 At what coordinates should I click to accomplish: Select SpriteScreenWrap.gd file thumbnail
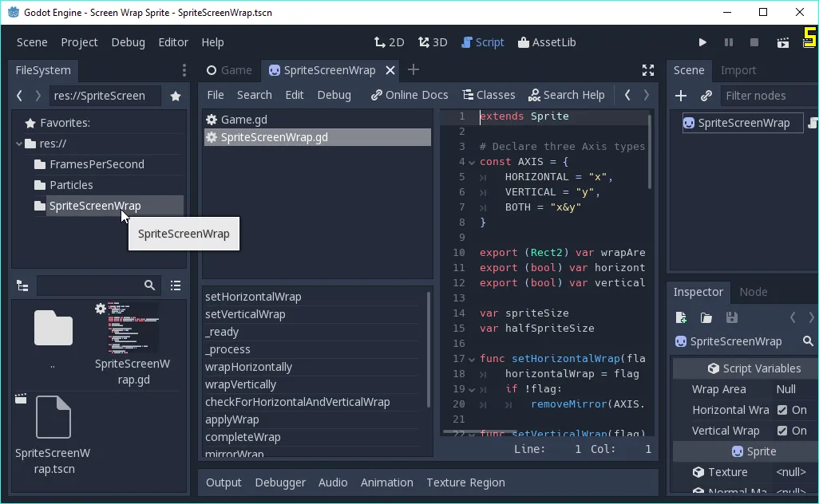pyautogui.click(x=133, y=343)
